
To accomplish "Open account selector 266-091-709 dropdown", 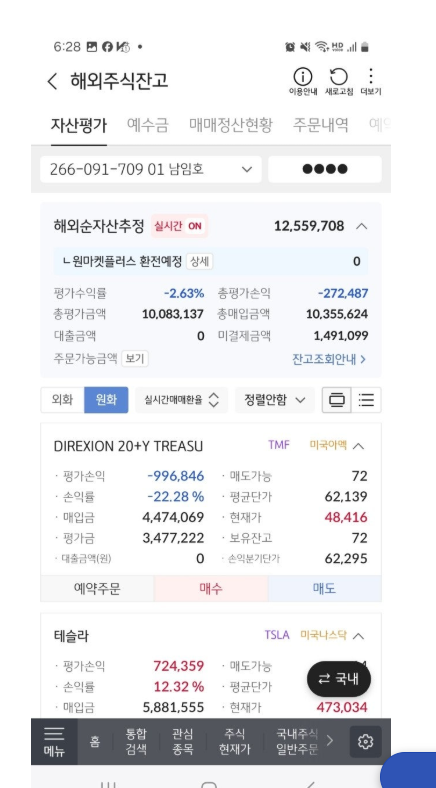I will pos(151,169).
